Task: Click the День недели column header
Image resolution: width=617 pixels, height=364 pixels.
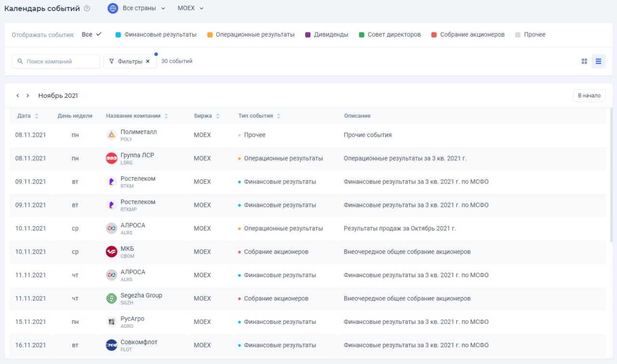Action: pos(75,116)
